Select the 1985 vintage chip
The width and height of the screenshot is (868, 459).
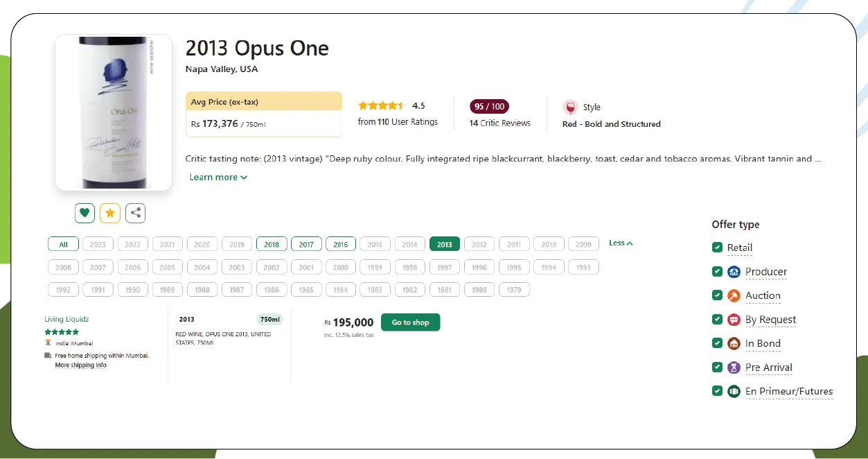tap(306, 290)
